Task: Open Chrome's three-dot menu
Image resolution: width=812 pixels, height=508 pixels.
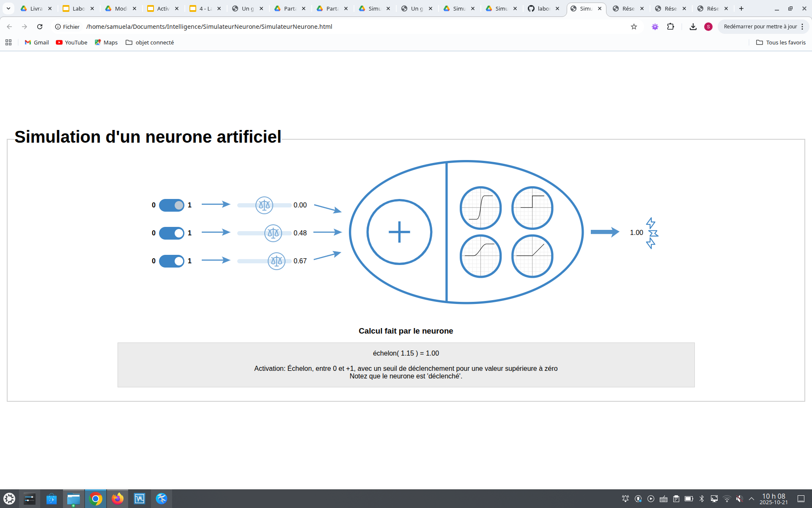Action: click(802, 27)
